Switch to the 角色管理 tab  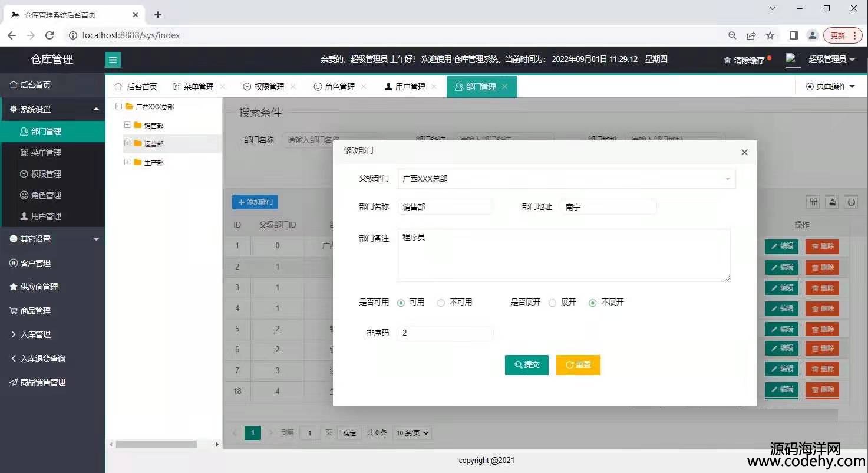340,87
